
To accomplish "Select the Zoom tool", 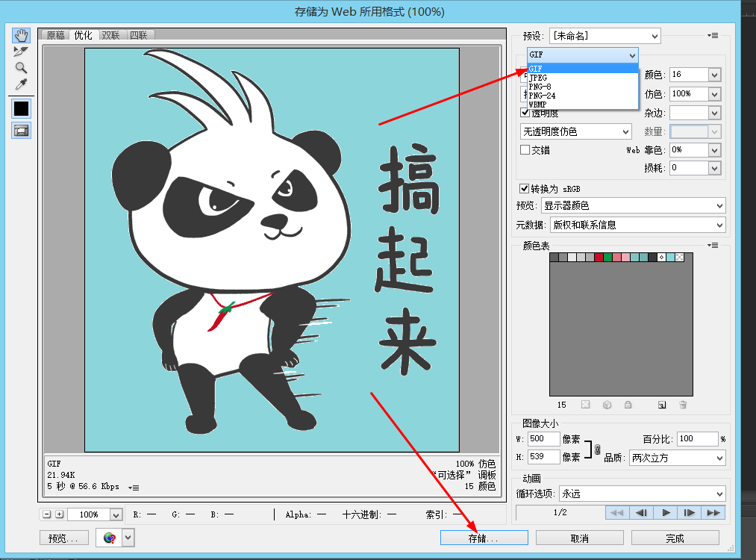I will point(21,69).
